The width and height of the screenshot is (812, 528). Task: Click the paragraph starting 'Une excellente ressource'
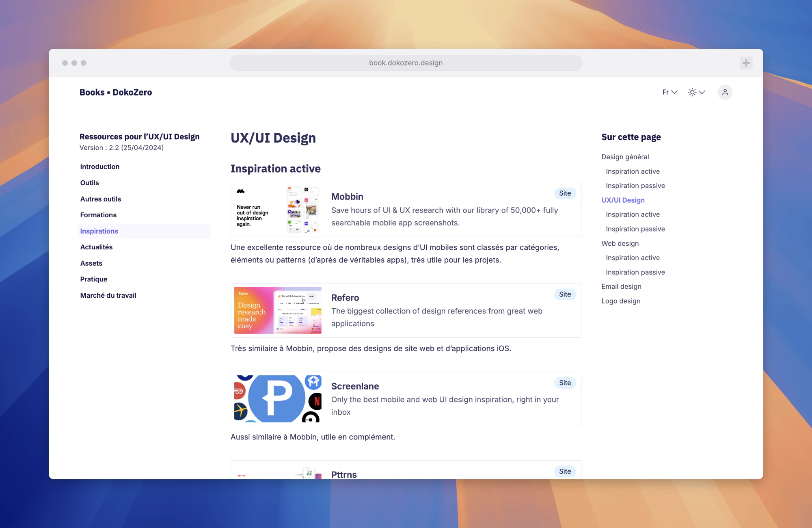[x=395, y=254]
